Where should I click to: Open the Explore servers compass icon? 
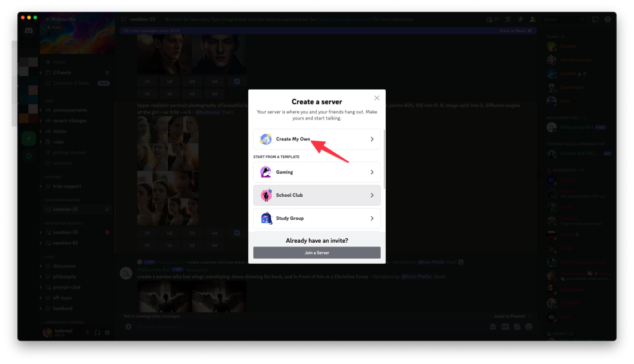(28, 156)
